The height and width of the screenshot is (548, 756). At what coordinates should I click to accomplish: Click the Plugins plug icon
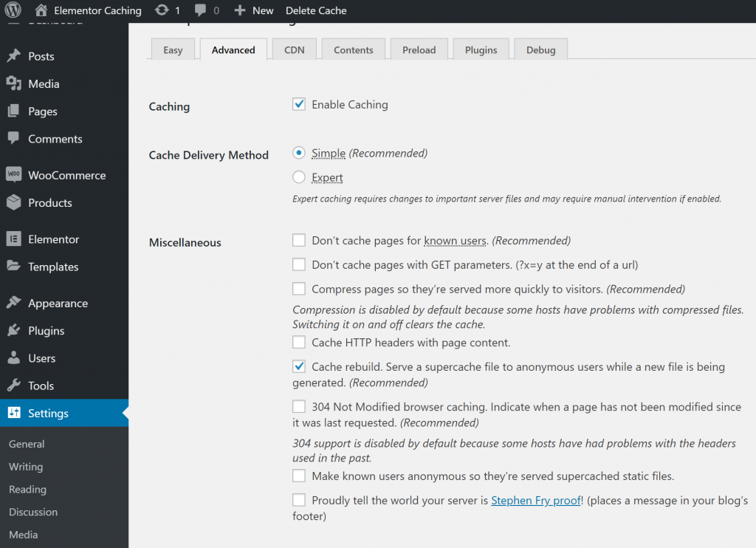(13, 331)
